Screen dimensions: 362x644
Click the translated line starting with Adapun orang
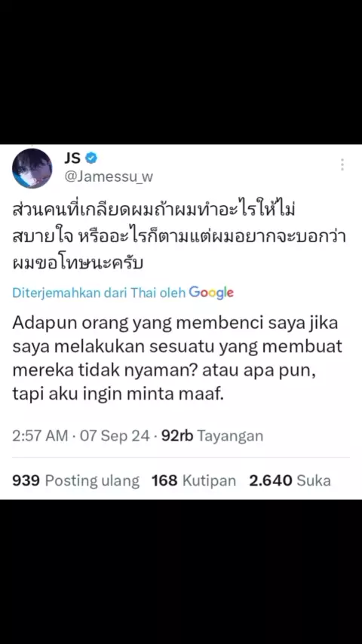(175, 324)
